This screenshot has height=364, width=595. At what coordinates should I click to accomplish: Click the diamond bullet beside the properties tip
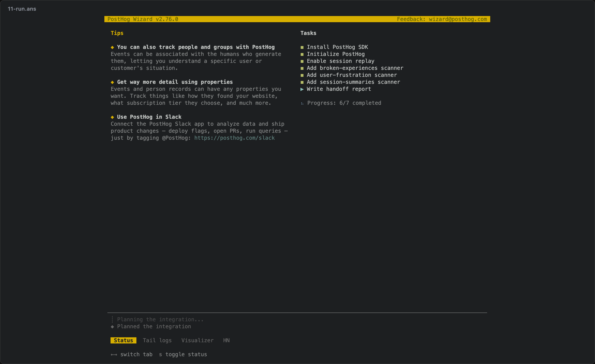click(x=112, y=82)
